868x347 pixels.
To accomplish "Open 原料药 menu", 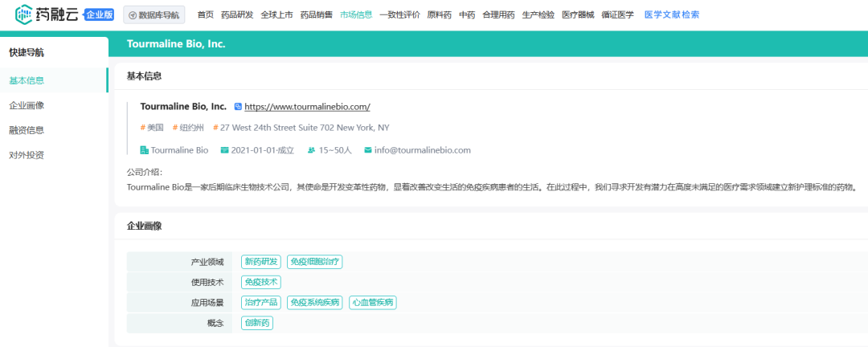I will coord(440,15).
